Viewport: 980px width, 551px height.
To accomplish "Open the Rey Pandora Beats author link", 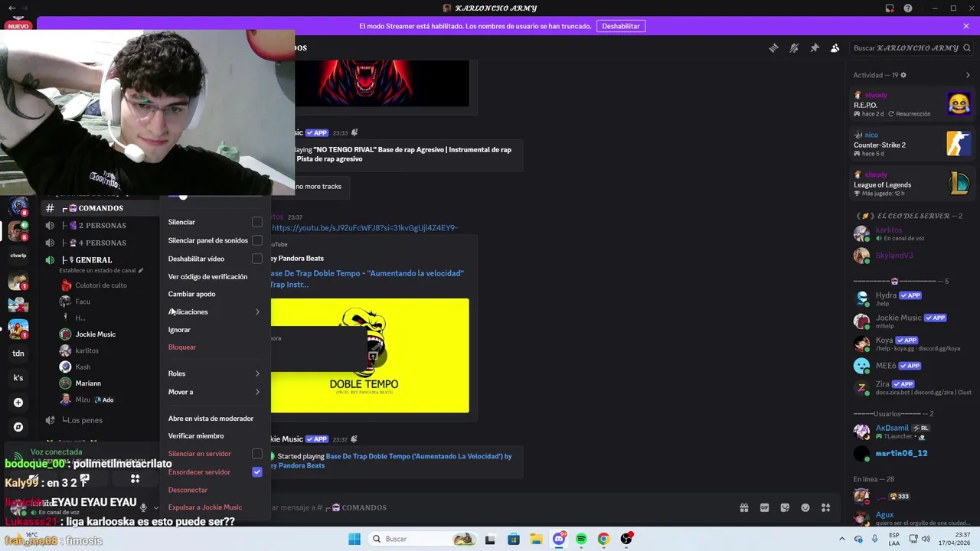I will click(297, 259).
